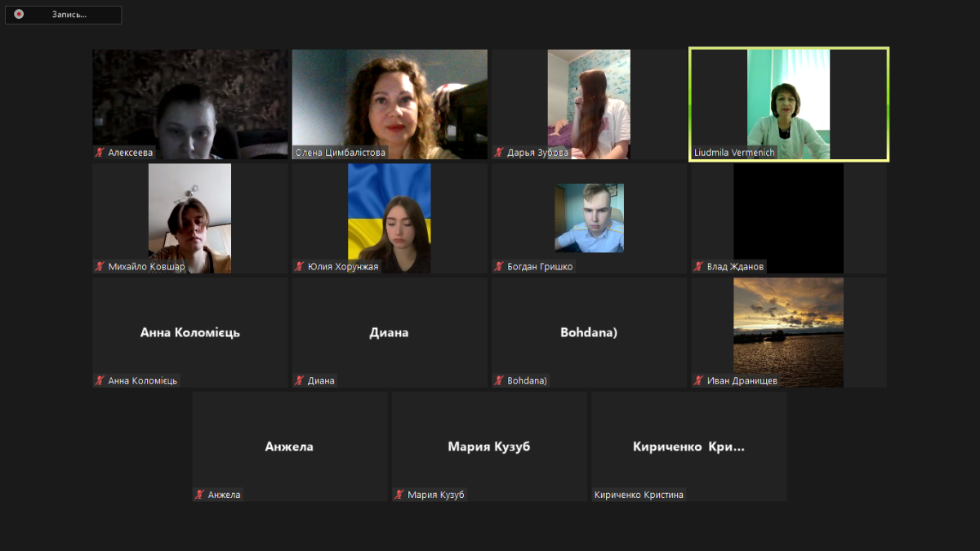The height and width of the screenshot is (551, 980).
Task: Select Юлия Хорунжая's video with flag background
Action: (x=390, y=217)
